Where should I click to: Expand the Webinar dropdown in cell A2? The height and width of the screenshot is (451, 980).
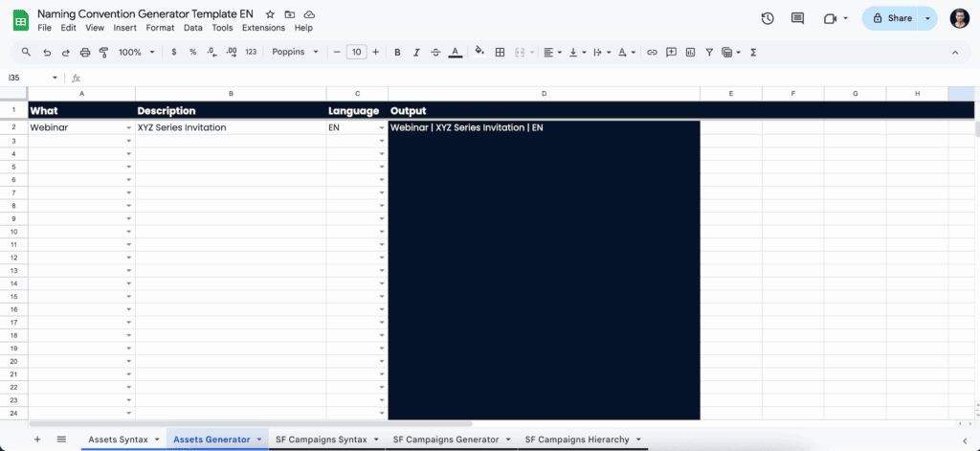[x=129, y=127]
